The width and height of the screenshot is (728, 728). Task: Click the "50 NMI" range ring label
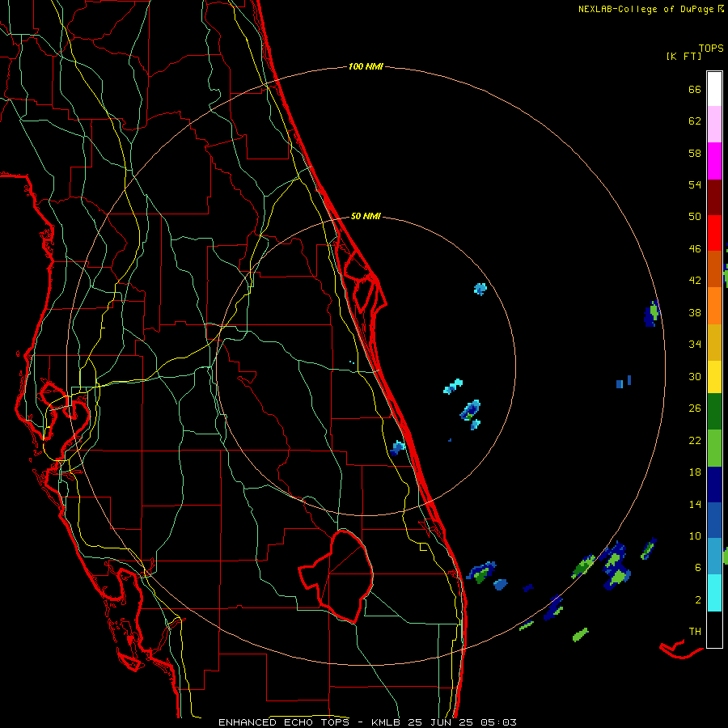coord(366,216)
